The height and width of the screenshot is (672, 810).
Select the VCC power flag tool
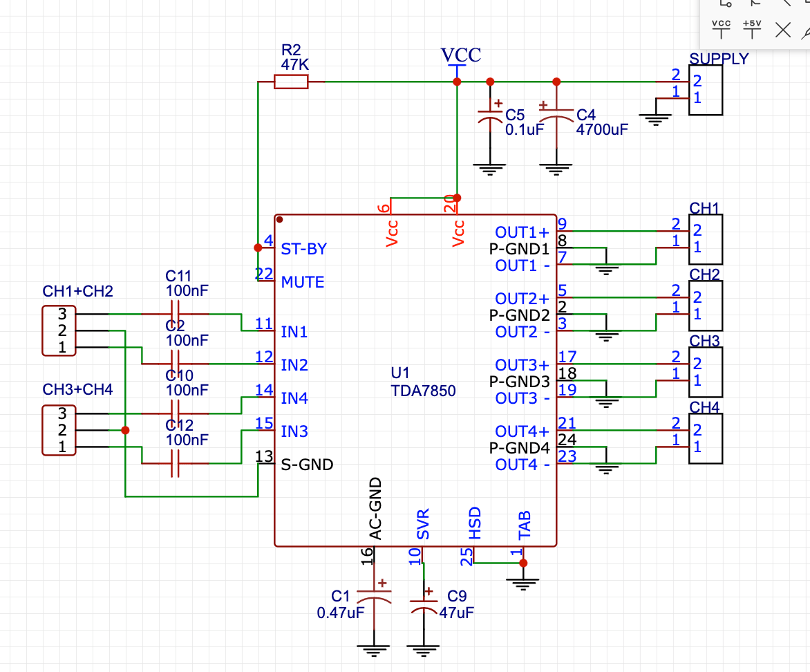click(x=721, y=30)
